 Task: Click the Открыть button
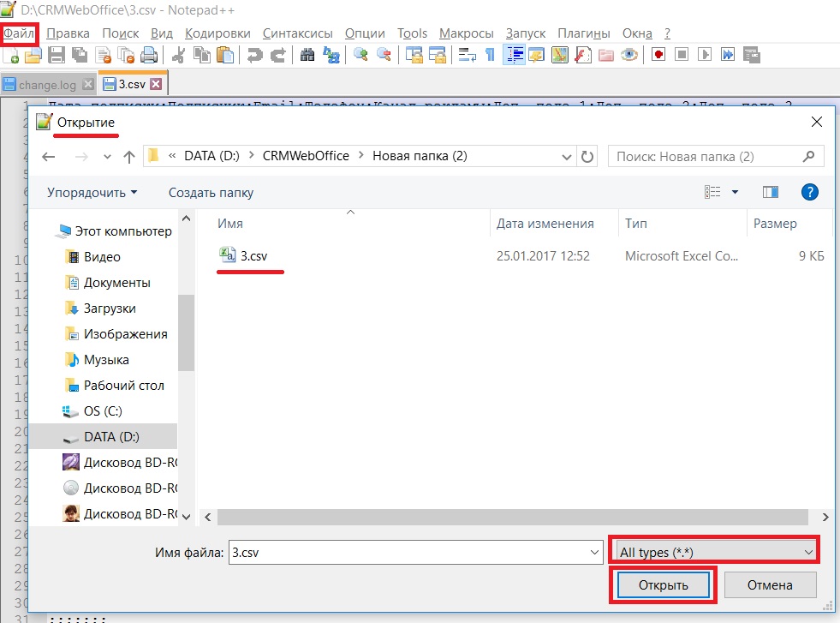click(x=664, y=585)
